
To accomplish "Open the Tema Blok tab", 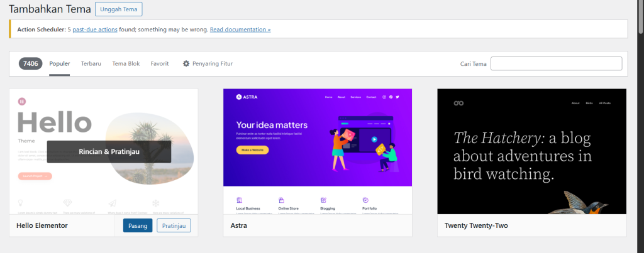I will (126, 63).
